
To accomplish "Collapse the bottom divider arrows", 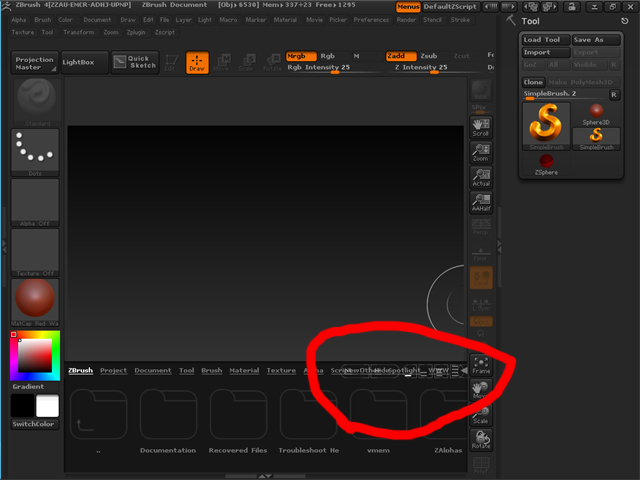I will 265,476.
